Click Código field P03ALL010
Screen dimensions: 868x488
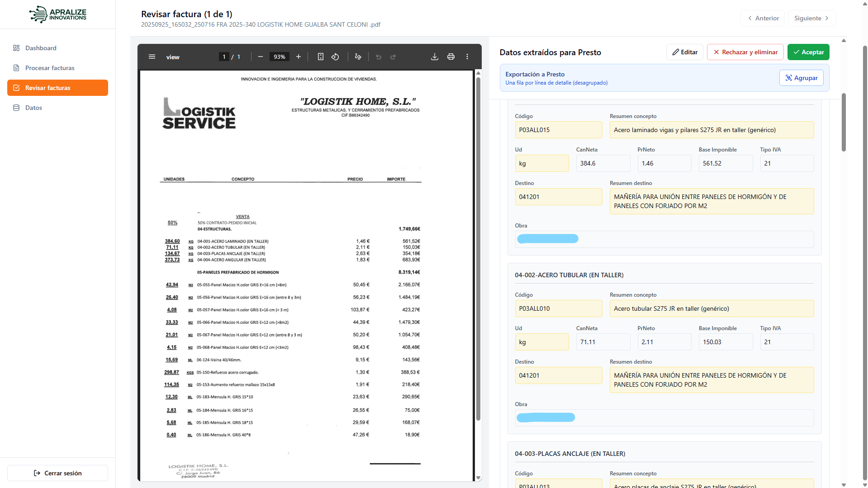tap(559, 308)
